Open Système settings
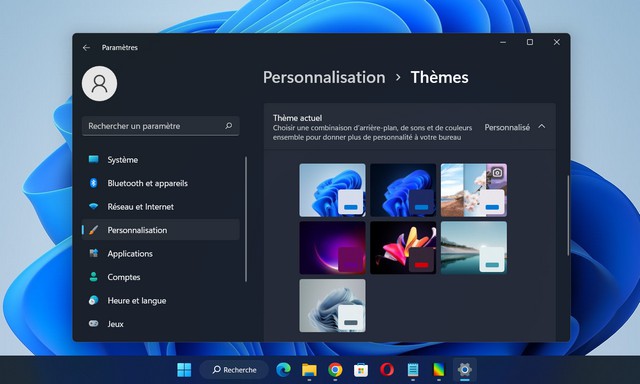The height and width of the screenshot is (384, 640). [160, 160]
